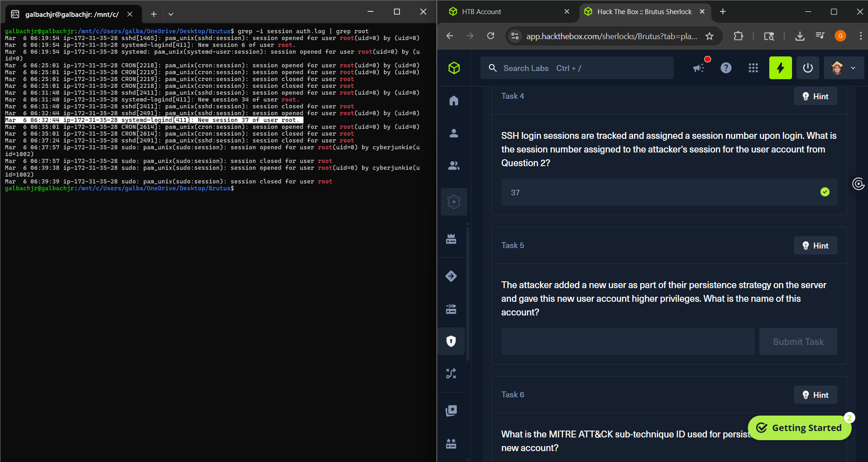Open the Chrome G profile avatar
Screen dimensions: 868x462
pyautogui.click(x=840, y=36)
